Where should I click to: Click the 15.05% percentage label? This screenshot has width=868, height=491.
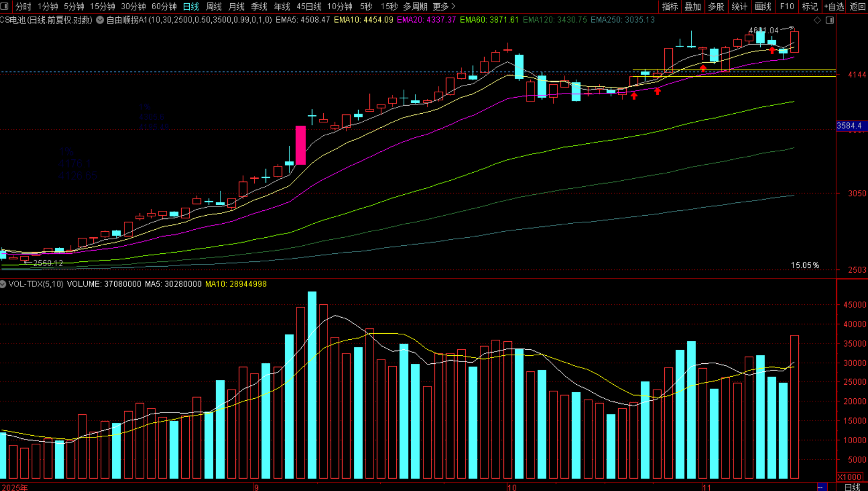tap(805, 265)
